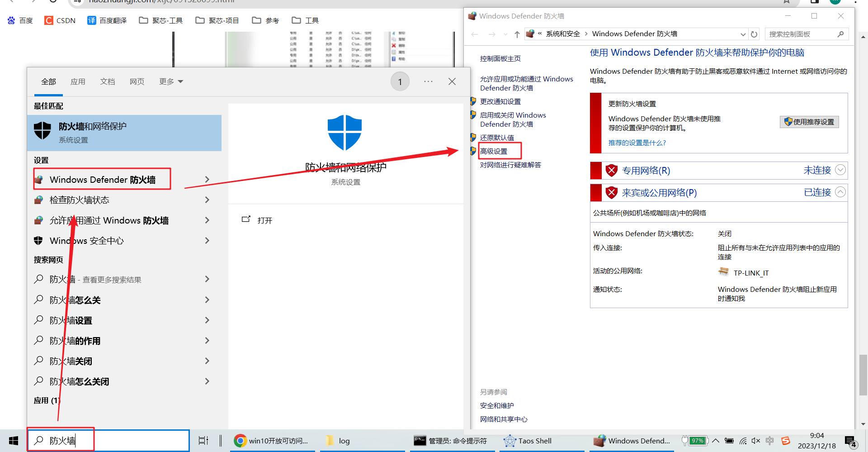
Task: Open the 聚芯-项目 bookmark folder
Action: tap(217, 20)
